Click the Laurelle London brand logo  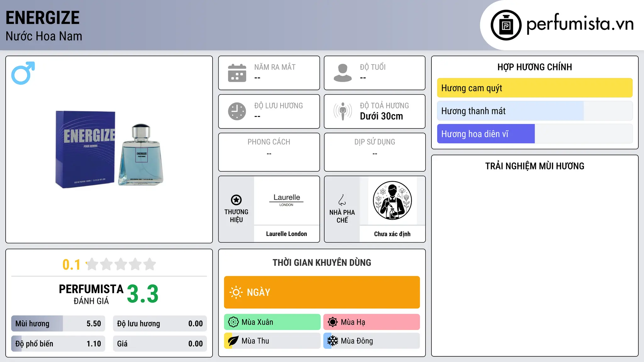[x=286, y=200]
